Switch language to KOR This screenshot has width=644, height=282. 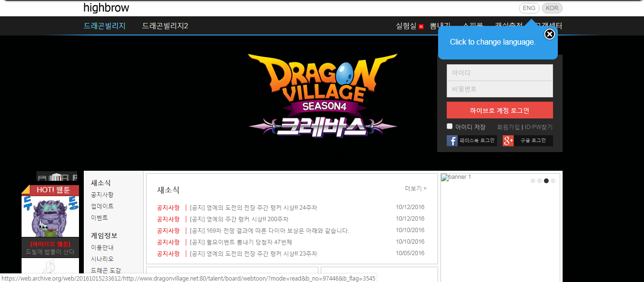click(x=552, y=8)
